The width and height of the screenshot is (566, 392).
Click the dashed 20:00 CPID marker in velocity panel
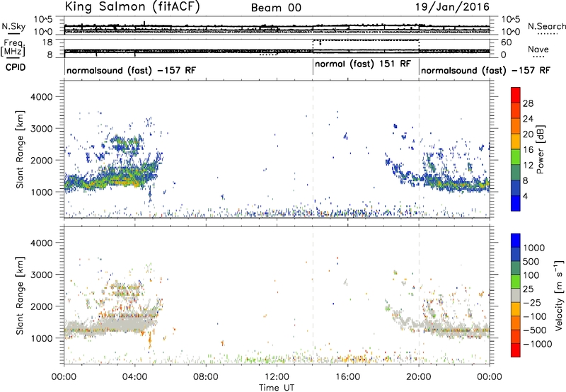point(419,295)
